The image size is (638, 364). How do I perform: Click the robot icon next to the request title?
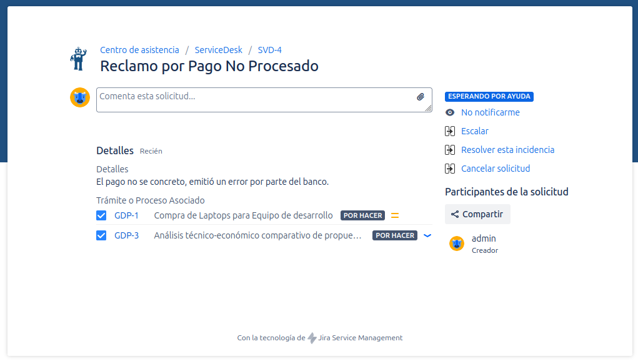tap(79, 57)
